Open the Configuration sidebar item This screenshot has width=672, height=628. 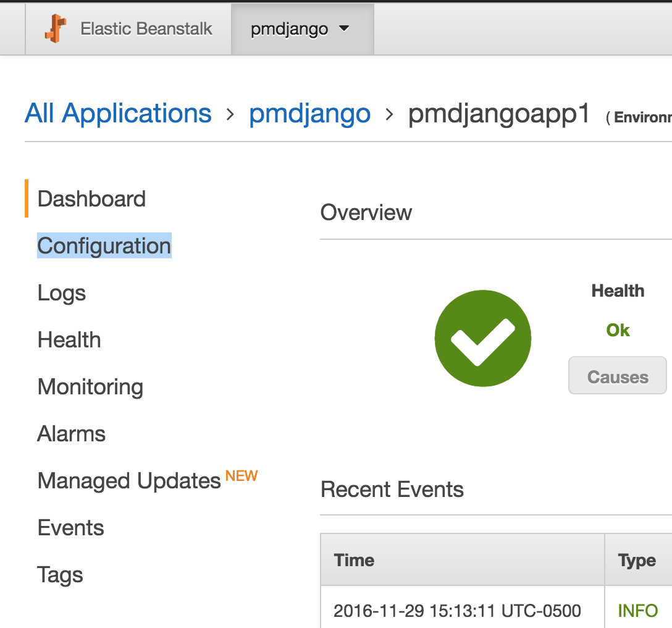tap(104, 246)
